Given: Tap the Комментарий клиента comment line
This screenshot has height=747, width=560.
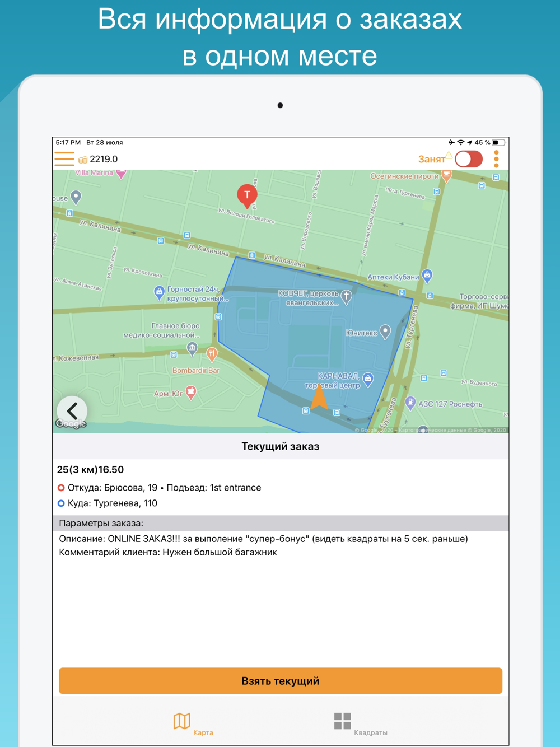Looking at the screenshot, I should 168,552.
